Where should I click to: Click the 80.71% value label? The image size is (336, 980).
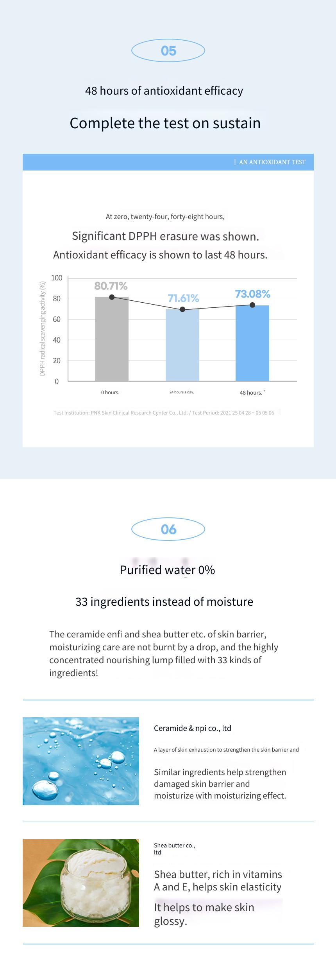[x=111, y=286]
